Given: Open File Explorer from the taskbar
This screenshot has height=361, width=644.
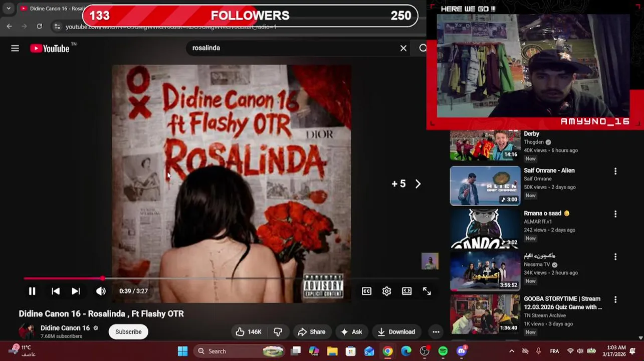Looking at the screenshot, I should pos(332,351).
